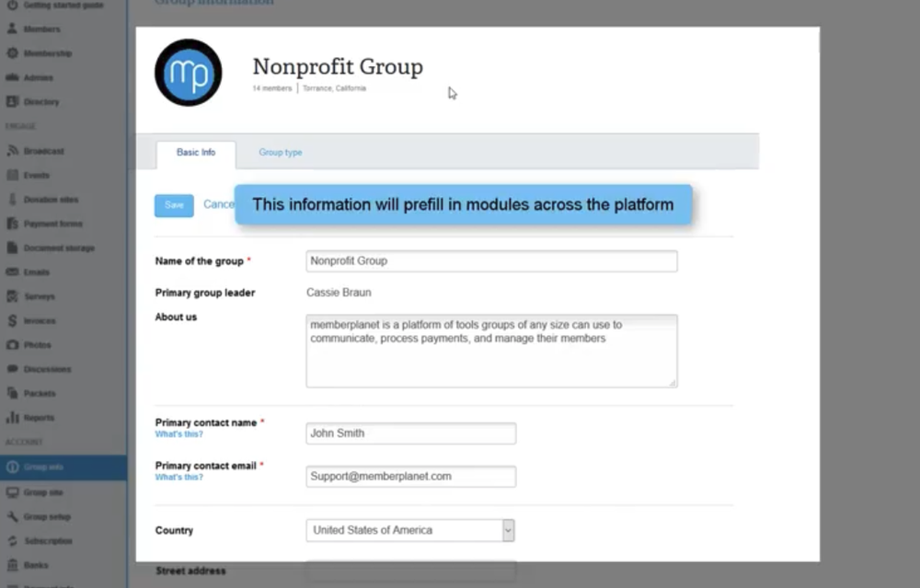This screenshot has width=920, height=588.
Task: Click the Invoices dollar sign icon
Action: click(12, 320)
